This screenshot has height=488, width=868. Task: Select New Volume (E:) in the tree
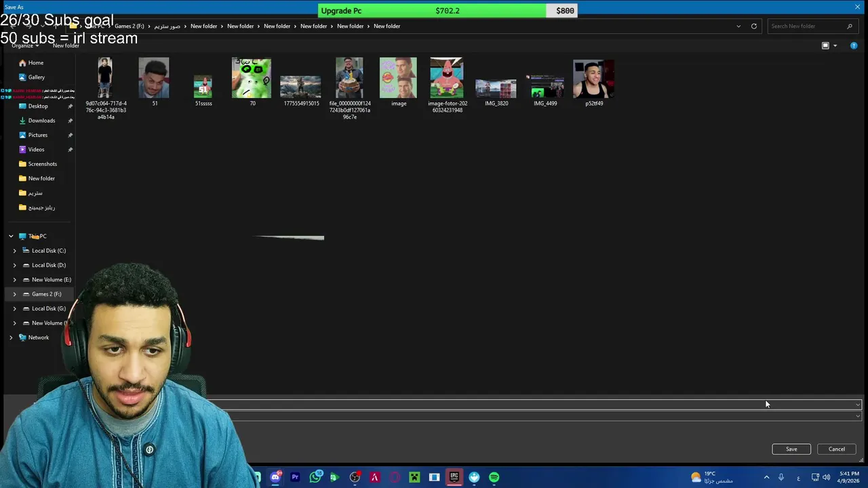(51, 279)
